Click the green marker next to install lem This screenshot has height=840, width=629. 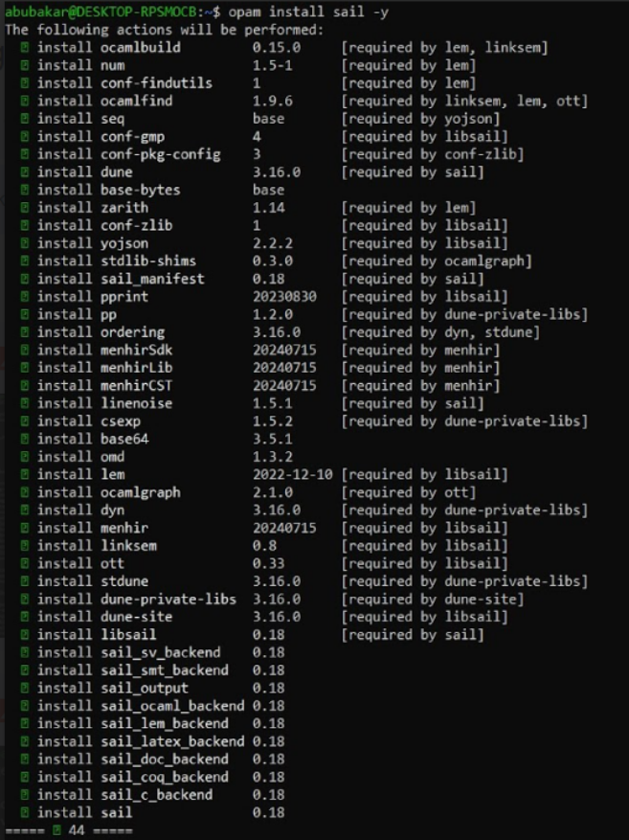(x=25, y=475)
